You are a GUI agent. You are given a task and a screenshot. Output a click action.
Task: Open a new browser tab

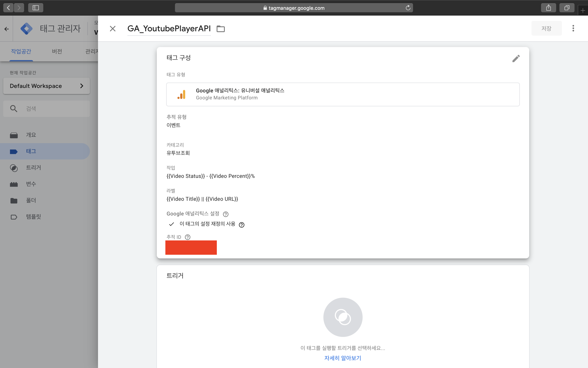point(583,10)
